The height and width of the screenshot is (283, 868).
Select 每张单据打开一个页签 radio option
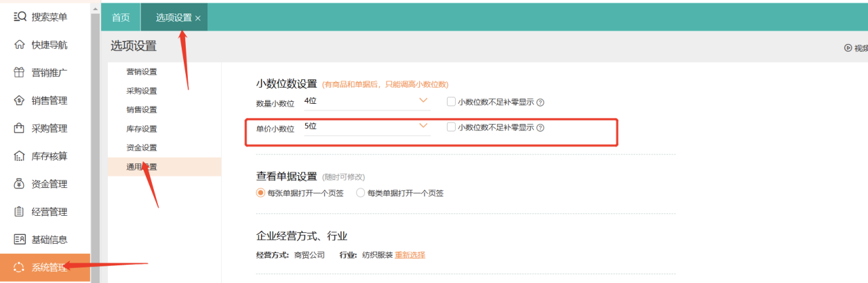pos(260,193)
